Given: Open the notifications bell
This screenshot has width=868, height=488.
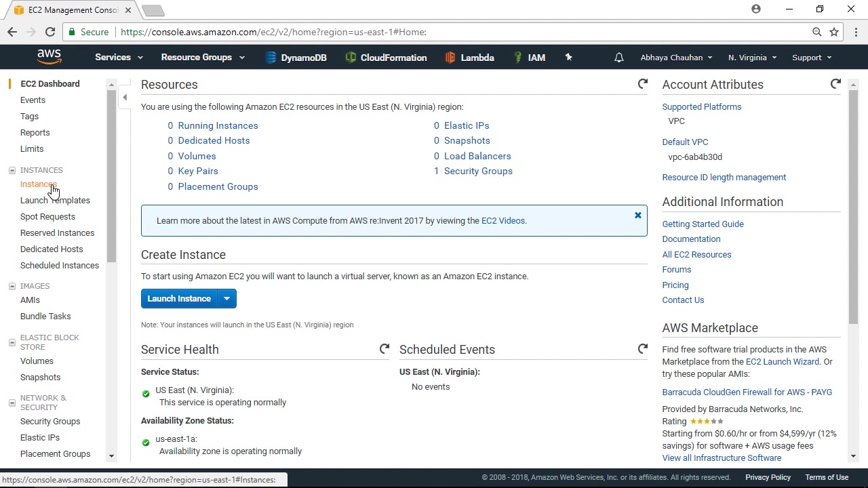Looking at the screenshot, I should [619, 58].
